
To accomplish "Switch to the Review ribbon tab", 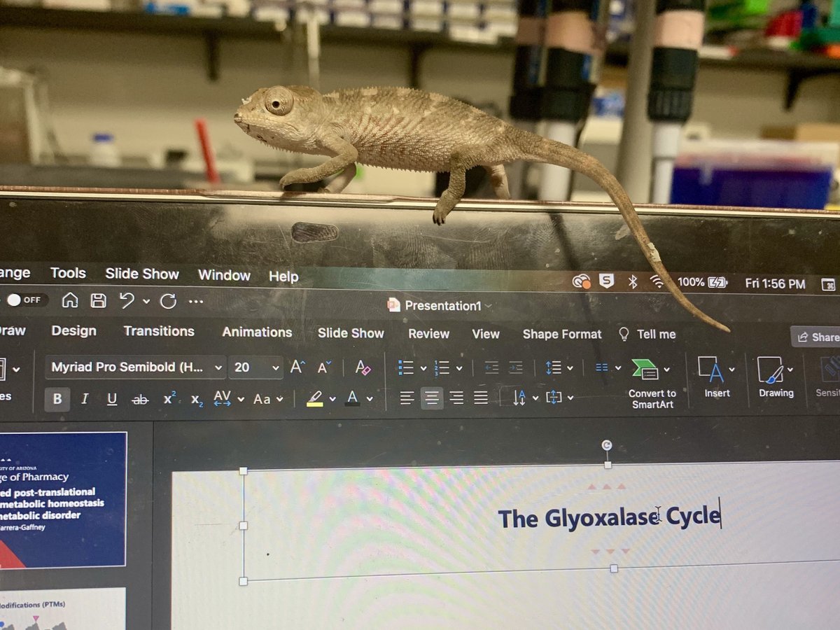I will (x=429, y=334).
